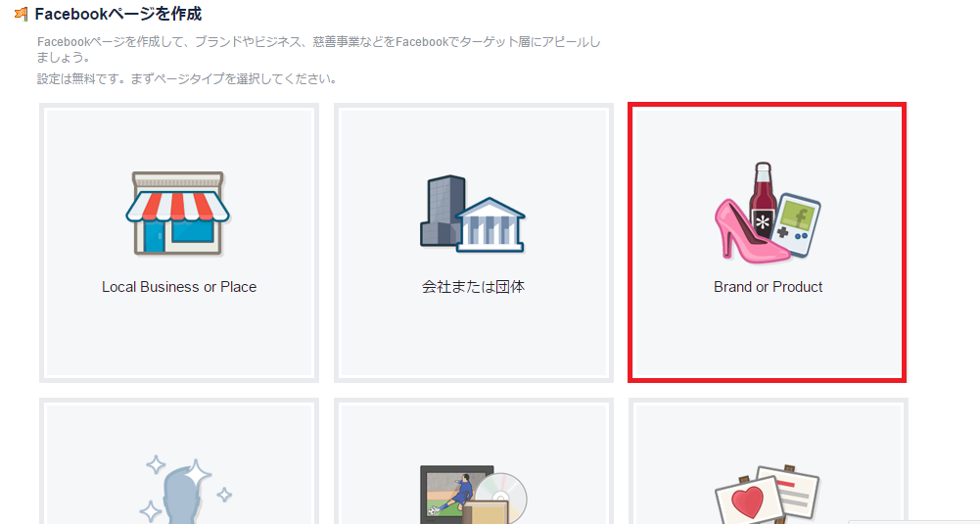Select the Brand or Product label
Screen dimensions: 980x524
pos(769,287)
